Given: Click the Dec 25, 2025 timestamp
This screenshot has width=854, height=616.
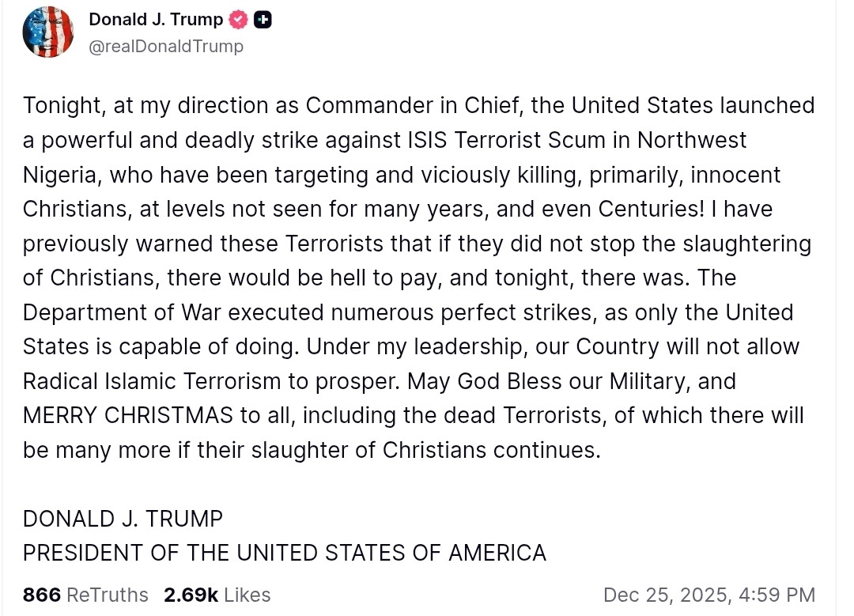Looking at the screenshot, I should [x=709, y=595].
